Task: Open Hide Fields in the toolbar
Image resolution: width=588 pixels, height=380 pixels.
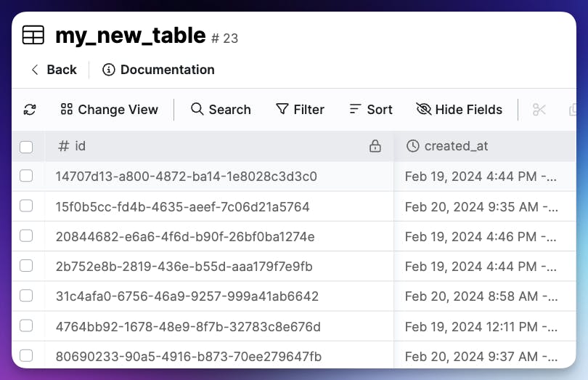Action: [460, 110]
